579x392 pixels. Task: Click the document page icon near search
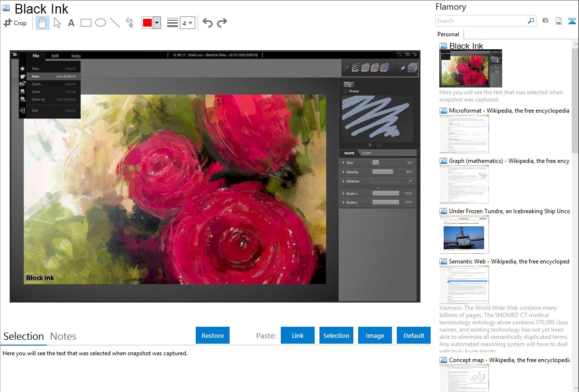click(x=559, y=21)
